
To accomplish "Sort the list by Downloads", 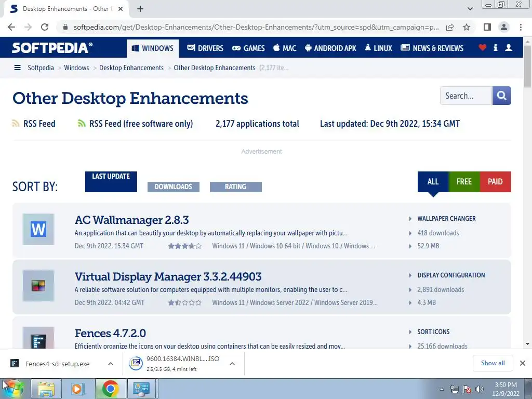I will point(174,187).
